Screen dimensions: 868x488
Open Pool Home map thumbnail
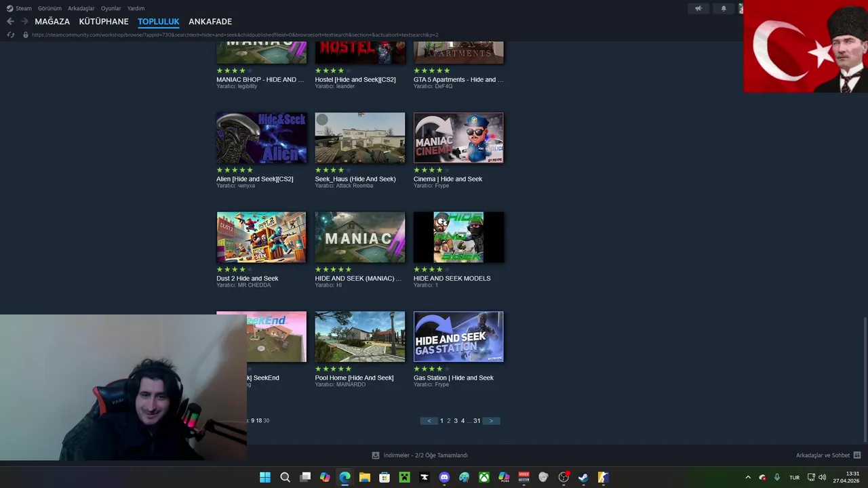360,337
